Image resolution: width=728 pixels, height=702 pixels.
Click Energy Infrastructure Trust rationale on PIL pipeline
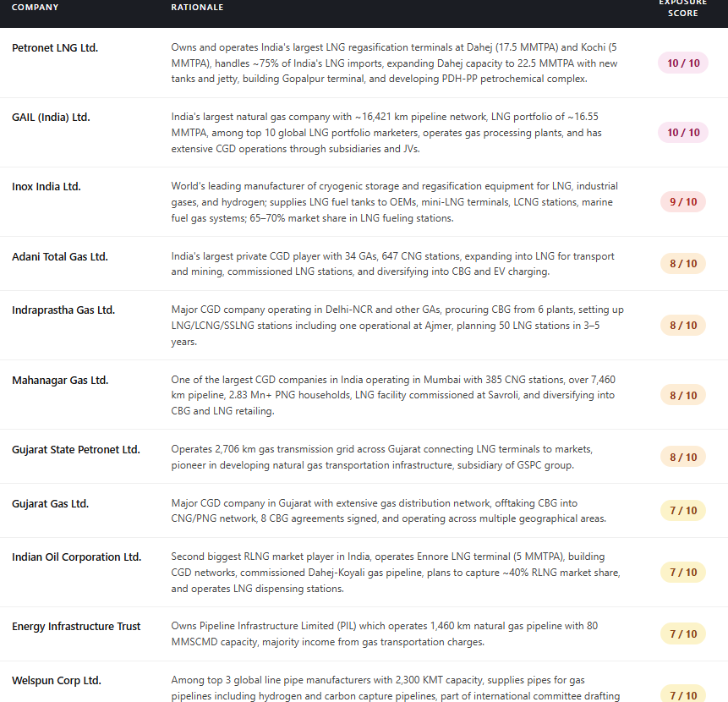(x=385, y=634)
